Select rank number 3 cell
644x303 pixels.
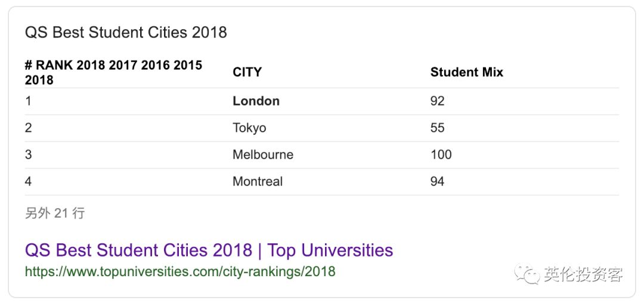[x=28, y=154]
